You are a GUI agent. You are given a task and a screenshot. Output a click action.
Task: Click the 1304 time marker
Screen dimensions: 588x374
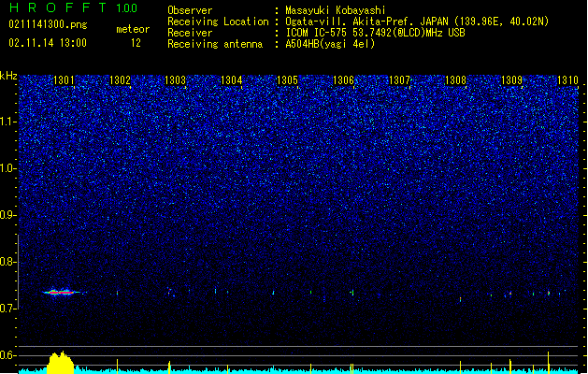[x=232, y=80]
